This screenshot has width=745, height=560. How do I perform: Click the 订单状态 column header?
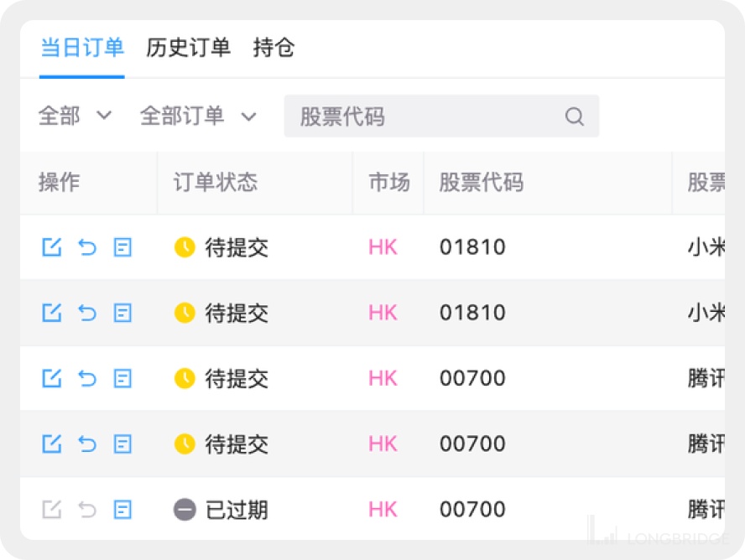pos(216,183)
